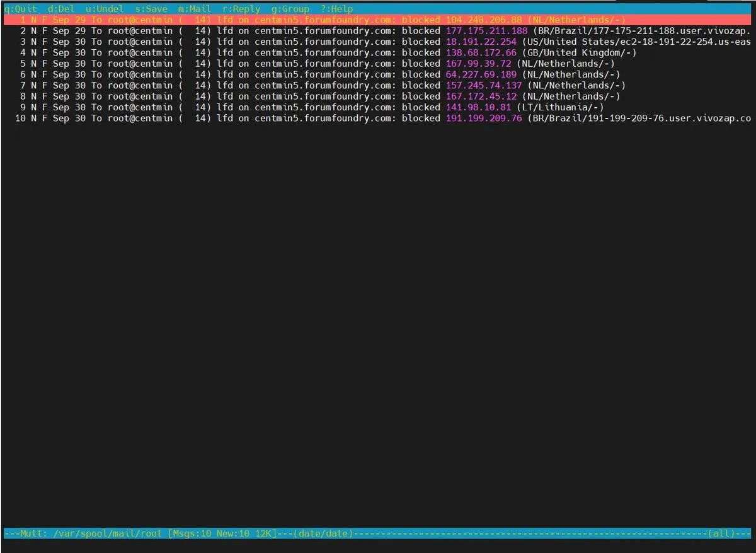Click the m:Mail shortcut label
Image resolution: width=756 pixels, height=553 pixels.
195,9
